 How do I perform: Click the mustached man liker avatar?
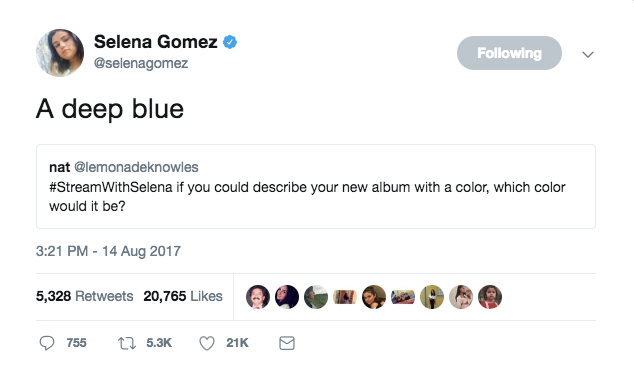pyautogui.click(x=258, y=297)
